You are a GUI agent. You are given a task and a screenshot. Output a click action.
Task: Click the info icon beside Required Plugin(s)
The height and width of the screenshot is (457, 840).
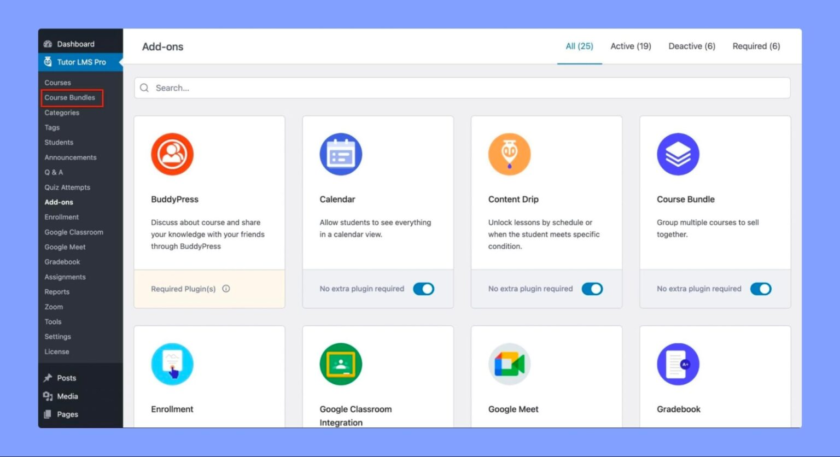click(226, 289)
